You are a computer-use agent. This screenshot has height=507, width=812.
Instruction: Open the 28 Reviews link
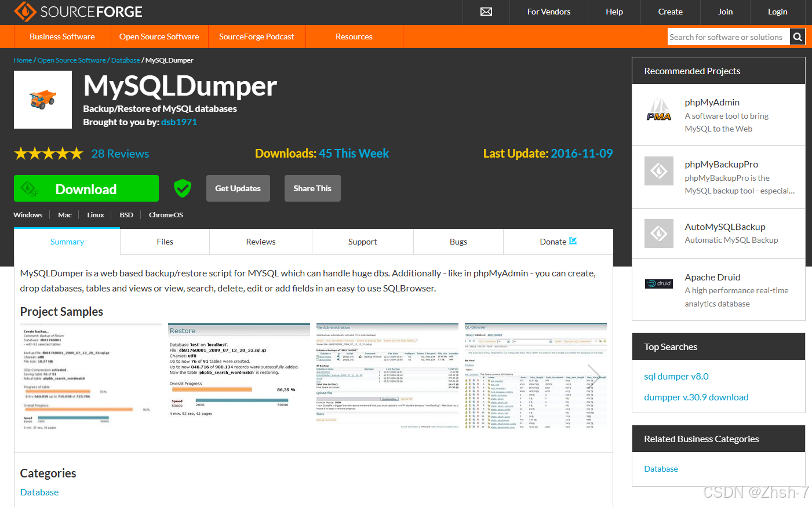click(x=120, y=154)
